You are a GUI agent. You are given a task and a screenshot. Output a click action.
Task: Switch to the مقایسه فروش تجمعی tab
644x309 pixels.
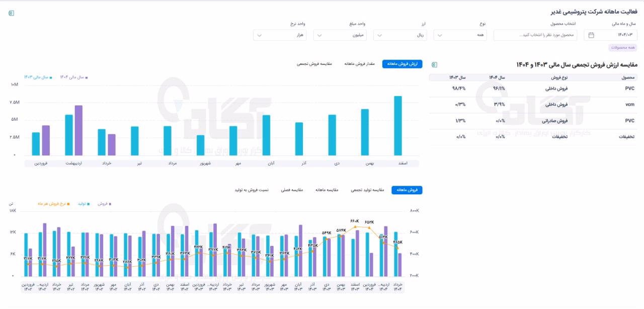[x=314, y=64]
